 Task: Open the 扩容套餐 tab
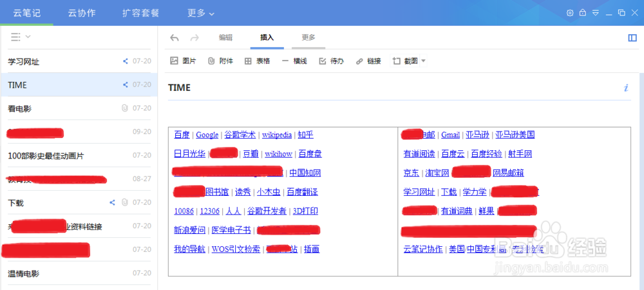click(141, 13)
